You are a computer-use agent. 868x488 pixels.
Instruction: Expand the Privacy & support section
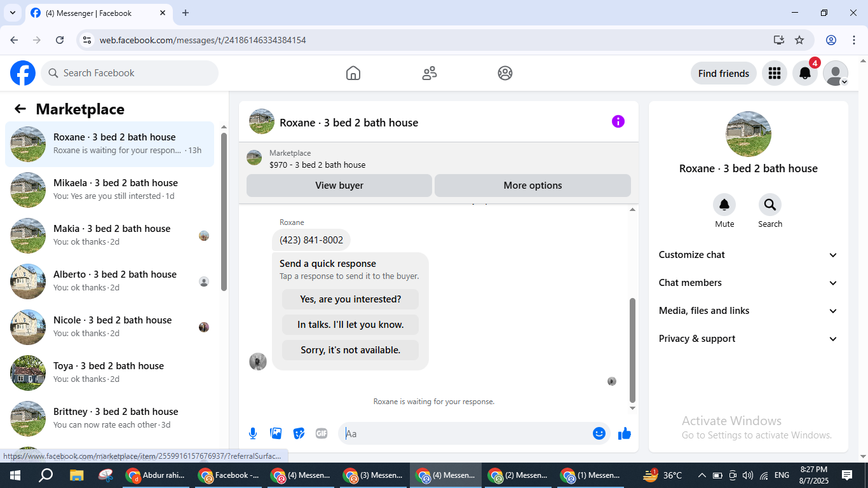pos(749,339)
